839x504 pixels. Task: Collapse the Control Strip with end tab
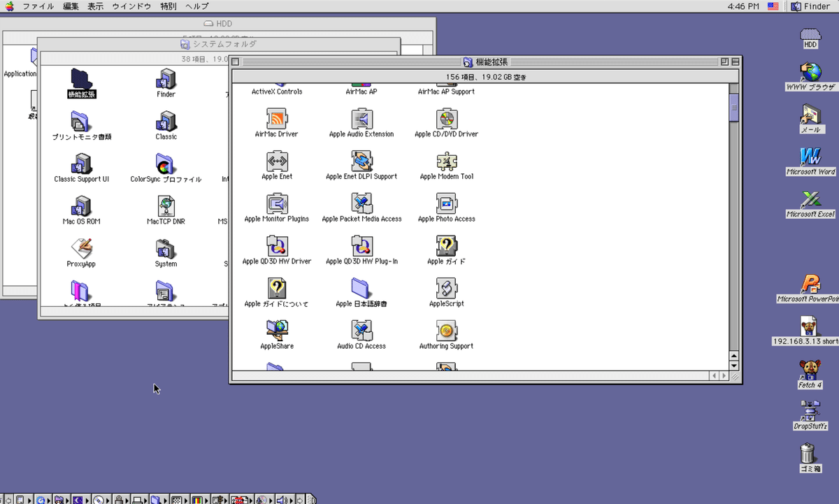(x=311, y=500)
